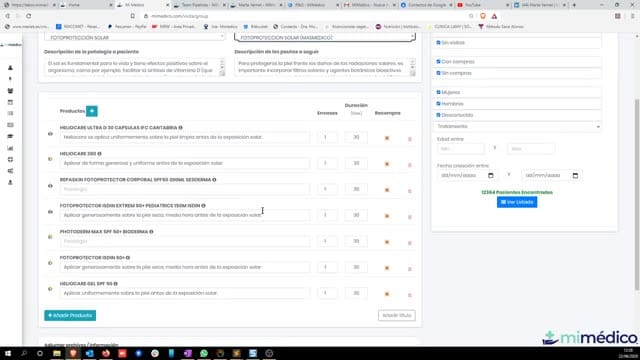
Task: Toggle Recompra checkbox for HELIOCARE GEL SPF 50
Action: (387, 294)
